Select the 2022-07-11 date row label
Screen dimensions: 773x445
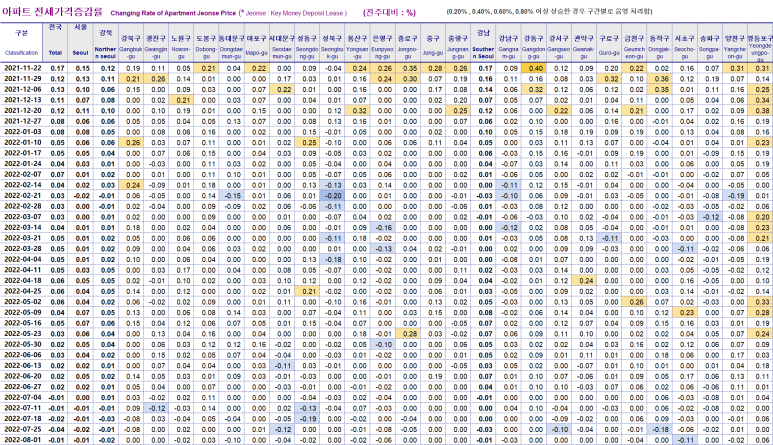click(x=22, y=408)
